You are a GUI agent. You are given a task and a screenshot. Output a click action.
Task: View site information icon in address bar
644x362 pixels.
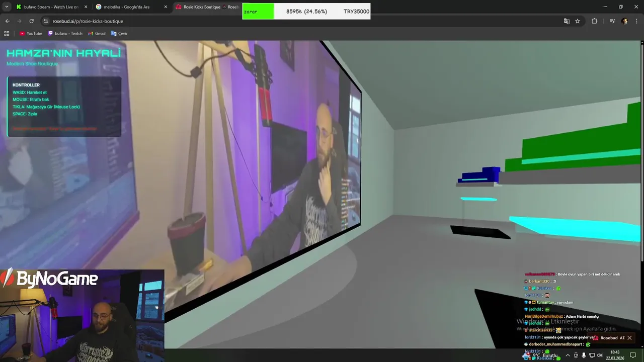(46, 21)
